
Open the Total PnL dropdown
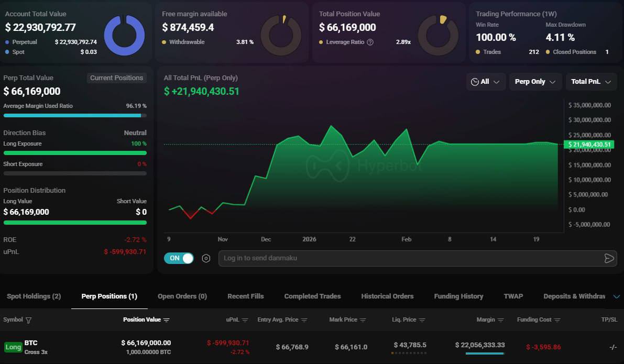click(590, 82)
